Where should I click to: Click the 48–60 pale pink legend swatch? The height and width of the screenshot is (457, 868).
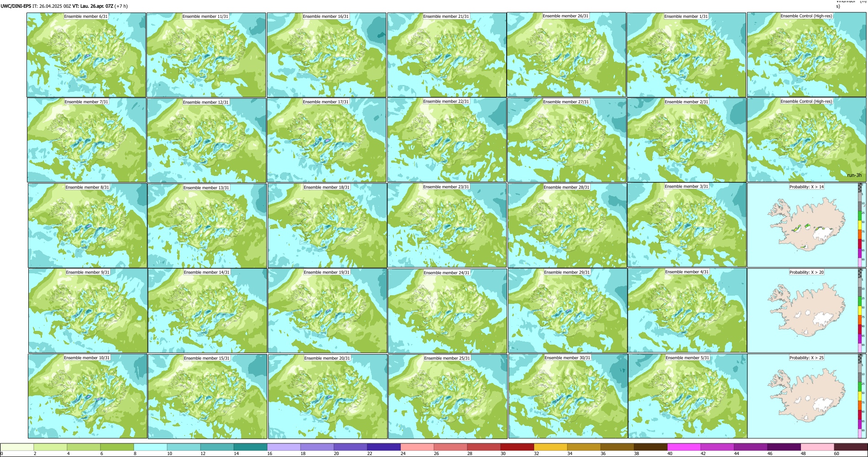tap(817, 447)
